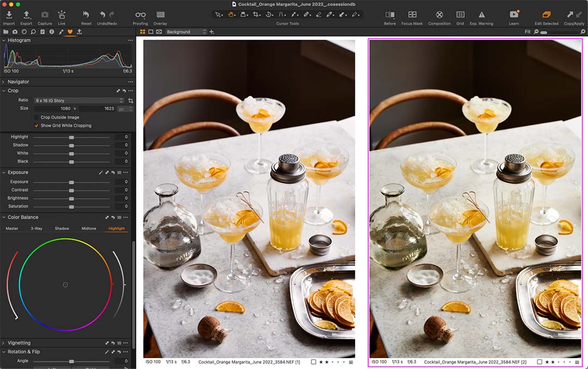The height and width of the screenshot is (369, 588).
Task: Switch to Shadow color balance tab
Action: click(x=62, y=229)
